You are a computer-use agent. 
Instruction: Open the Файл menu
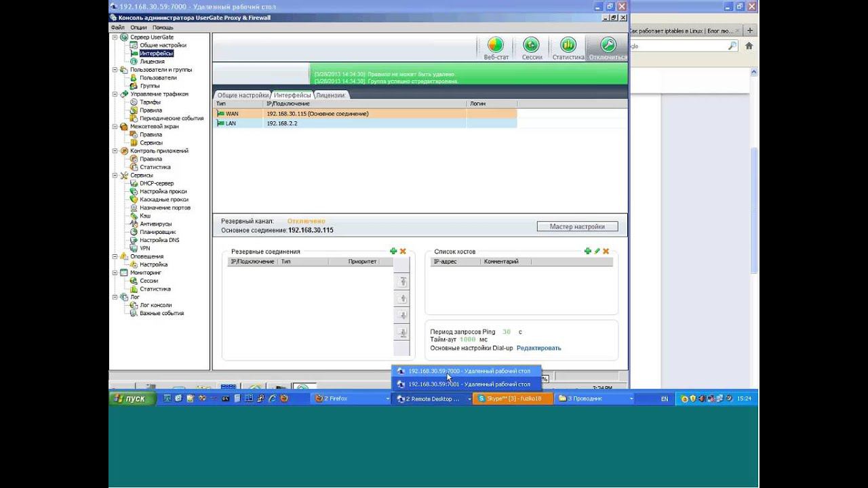(118, 28)
